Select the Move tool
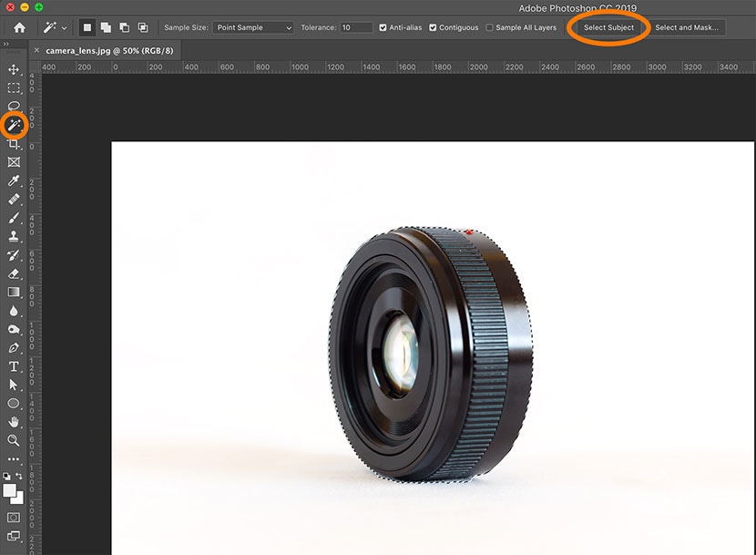 pos(14,70)
